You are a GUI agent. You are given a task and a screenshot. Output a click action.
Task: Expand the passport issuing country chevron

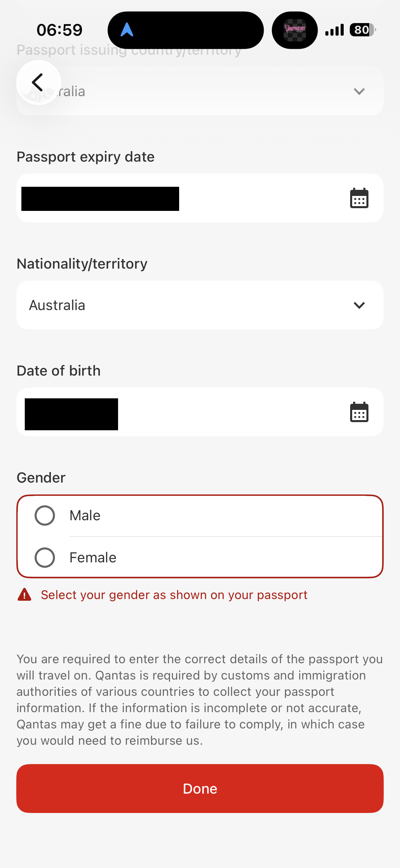(359, 91)
